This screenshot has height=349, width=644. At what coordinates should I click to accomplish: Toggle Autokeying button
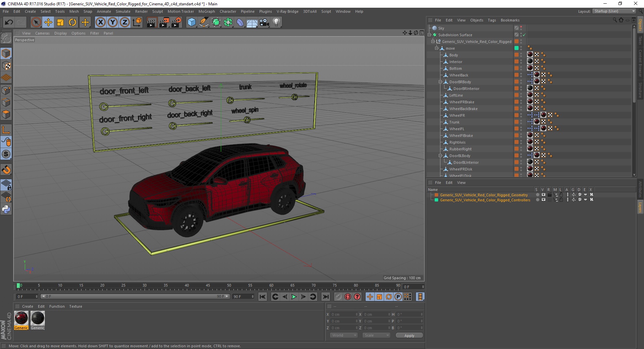348,297
